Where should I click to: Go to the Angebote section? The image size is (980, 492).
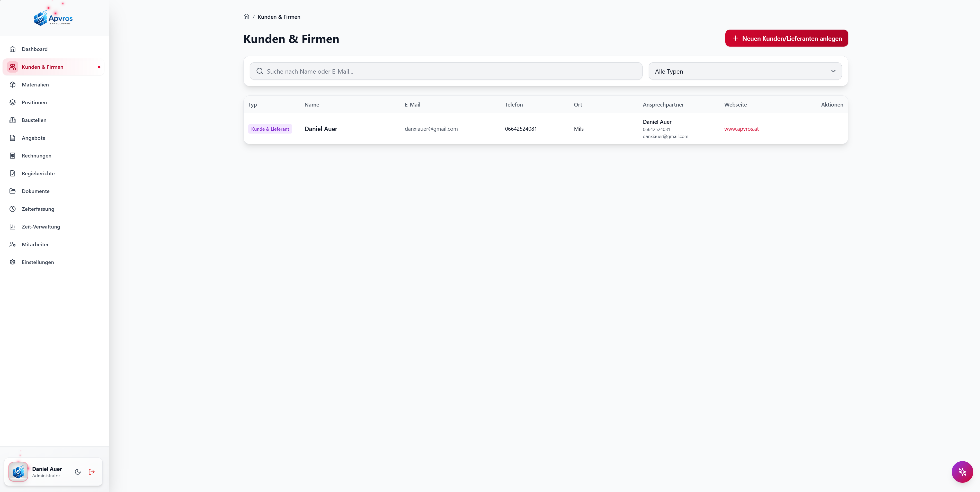click(33, 138)
